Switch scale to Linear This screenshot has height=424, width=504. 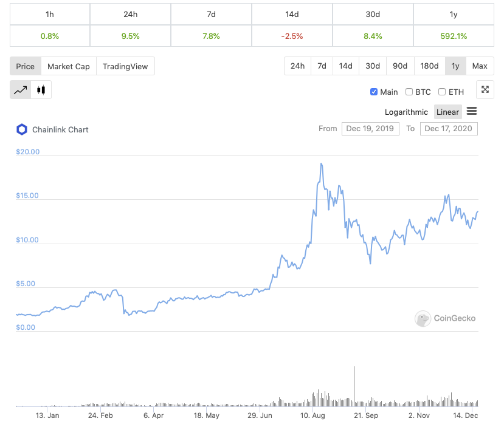(447, 112)
